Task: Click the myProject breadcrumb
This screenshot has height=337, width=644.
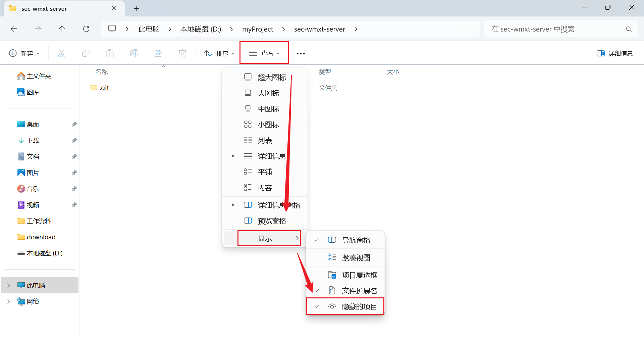Action: coord(258,29)
